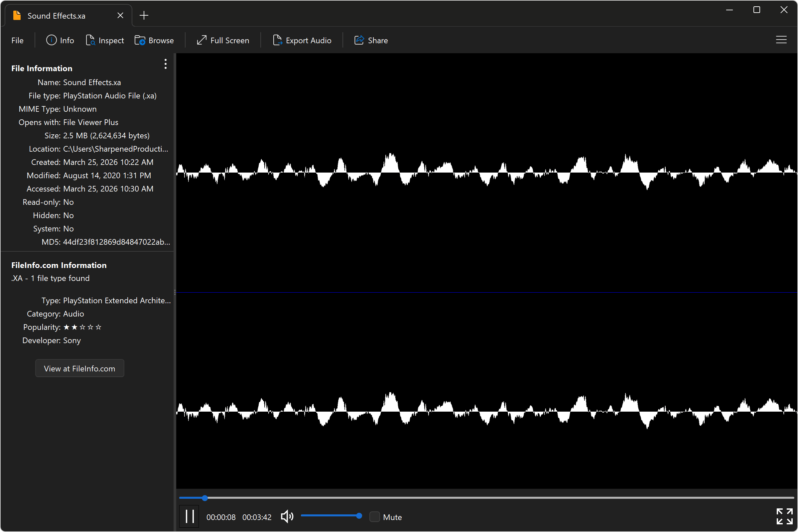
Task: Click the Location path value
Action: (116, 149)
